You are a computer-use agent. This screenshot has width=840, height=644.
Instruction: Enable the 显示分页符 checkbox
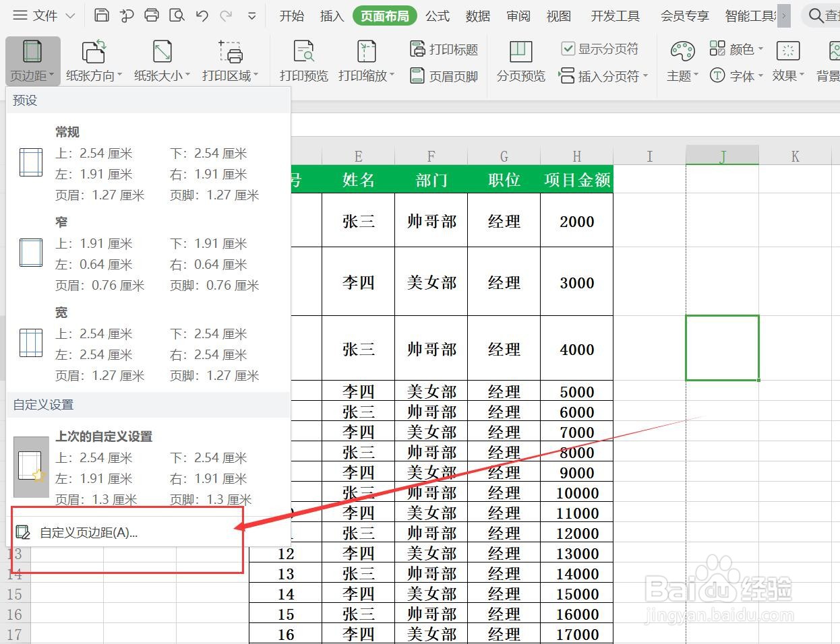tap(568, 48)
